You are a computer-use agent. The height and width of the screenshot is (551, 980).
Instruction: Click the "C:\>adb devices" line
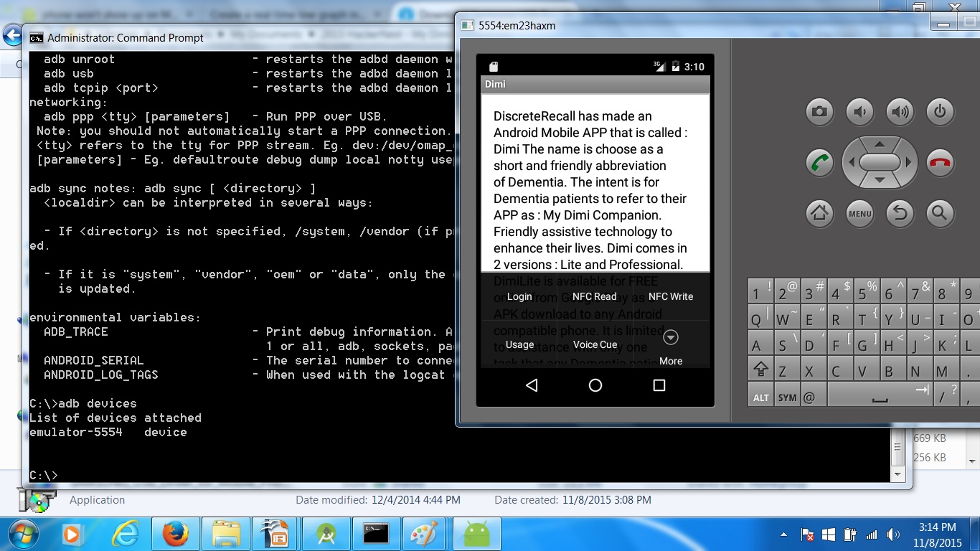coord(83,403)
